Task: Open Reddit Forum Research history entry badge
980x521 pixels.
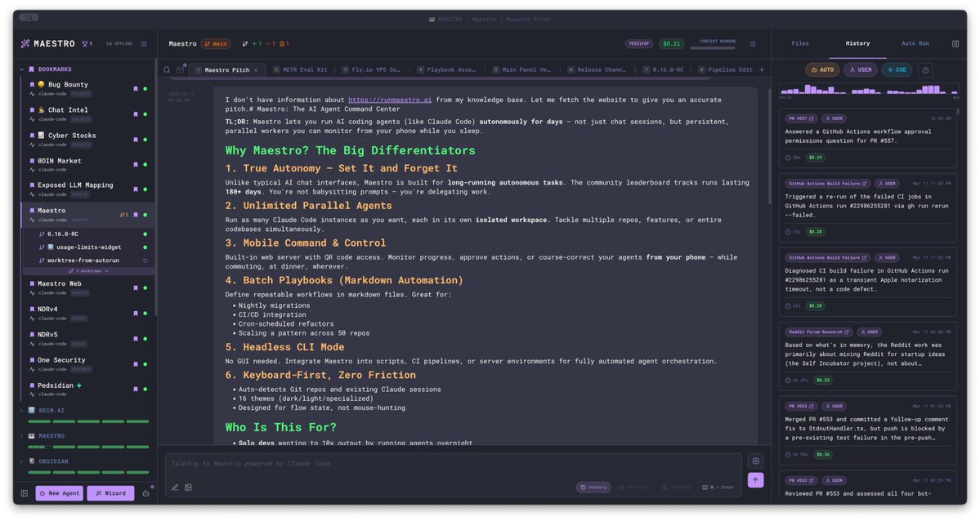Action: [x=818, y=332]
